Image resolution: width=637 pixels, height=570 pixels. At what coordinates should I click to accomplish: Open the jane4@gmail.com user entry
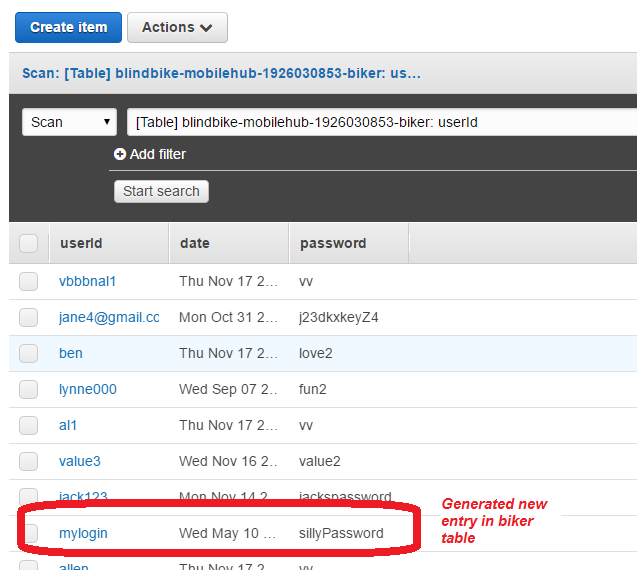click(109, 317)
